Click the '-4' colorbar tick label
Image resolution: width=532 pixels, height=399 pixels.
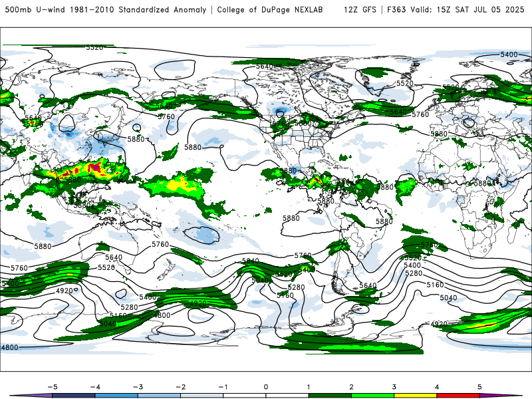[x=95, y=387]
